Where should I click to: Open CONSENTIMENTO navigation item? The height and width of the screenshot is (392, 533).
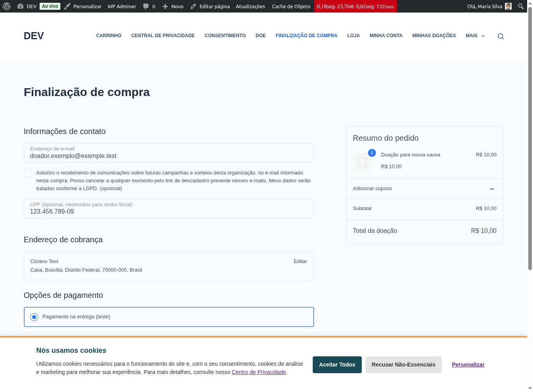coord(225,36)
